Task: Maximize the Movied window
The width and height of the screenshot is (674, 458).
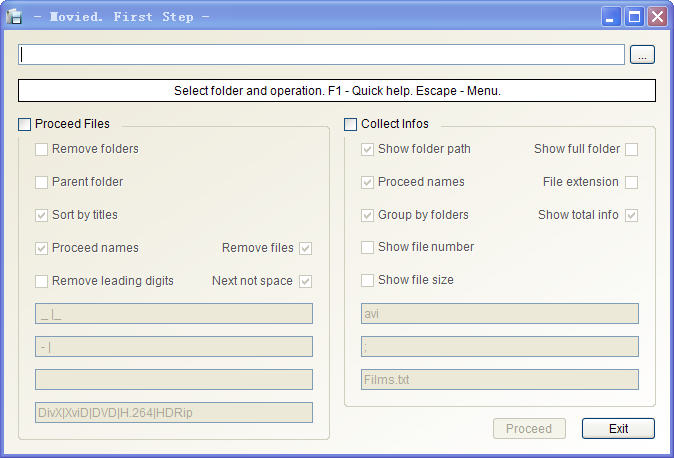Action: (x=634, y=17)
